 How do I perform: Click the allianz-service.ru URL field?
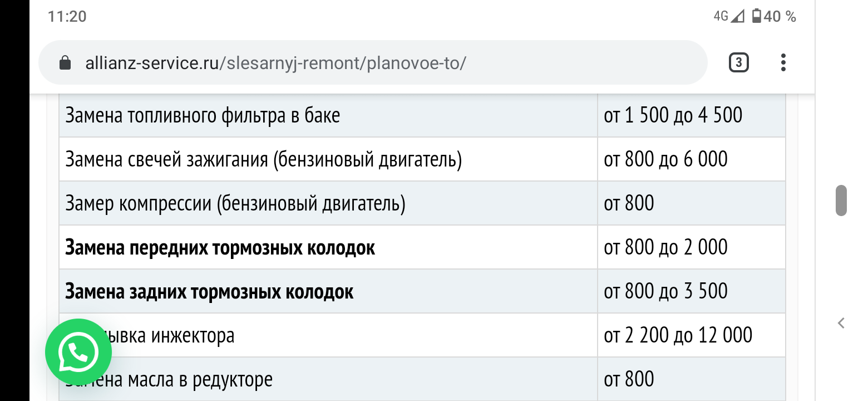(x=373, y=62)
